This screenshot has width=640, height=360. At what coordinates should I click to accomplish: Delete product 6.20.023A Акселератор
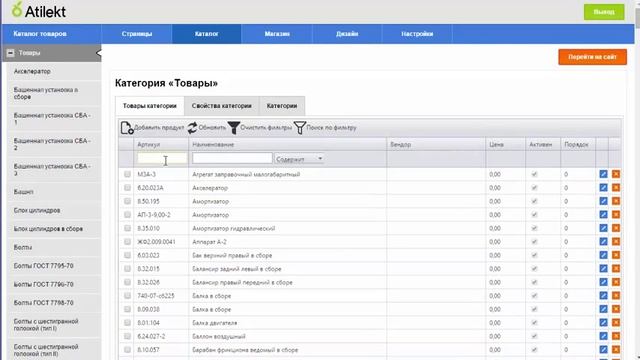tap(616, 188)
